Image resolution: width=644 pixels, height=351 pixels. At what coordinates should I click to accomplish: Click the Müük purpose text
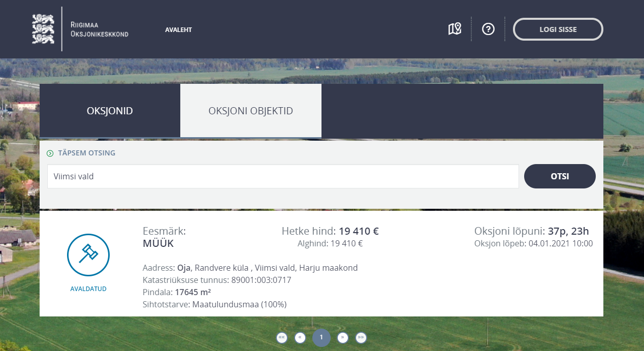[x=158, y=243]
